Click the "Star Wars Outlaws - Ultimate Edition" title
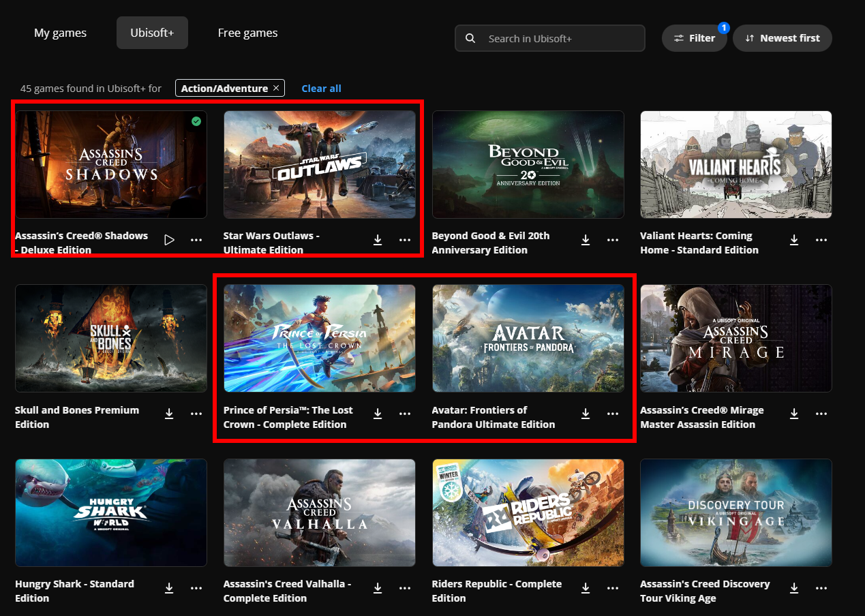Viewport: 865px width, 616px height. tap(271, 243)
